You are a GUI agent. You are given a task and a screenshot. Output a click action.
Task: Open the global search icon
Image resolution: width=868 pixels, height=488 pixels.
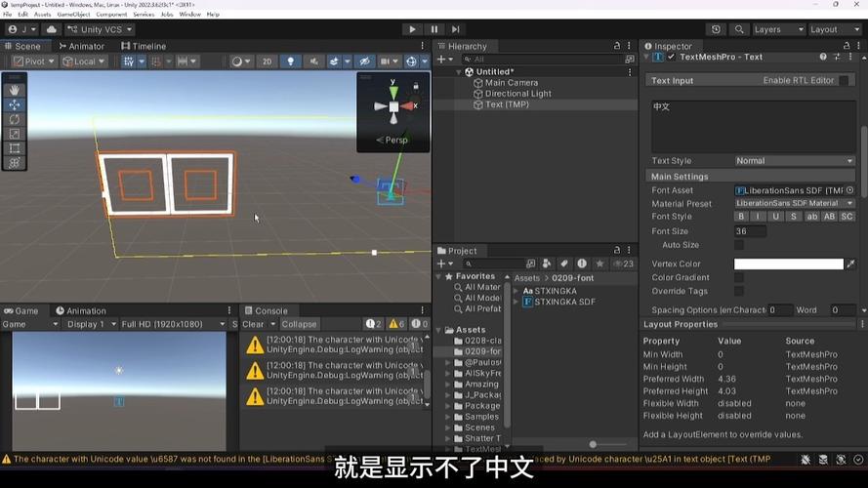[739, 29]
